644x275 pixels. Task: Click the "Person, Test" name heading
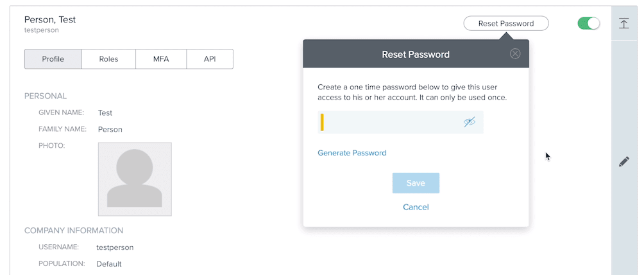coord(50,19)
